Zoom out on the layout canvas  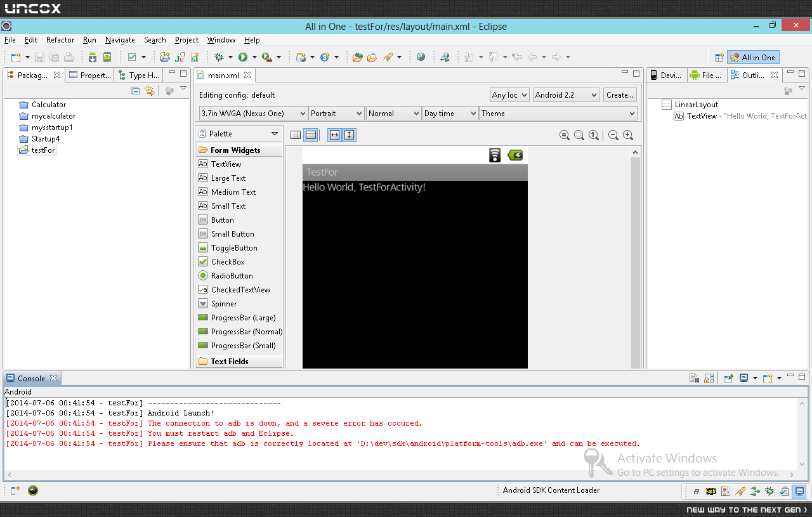613,135
